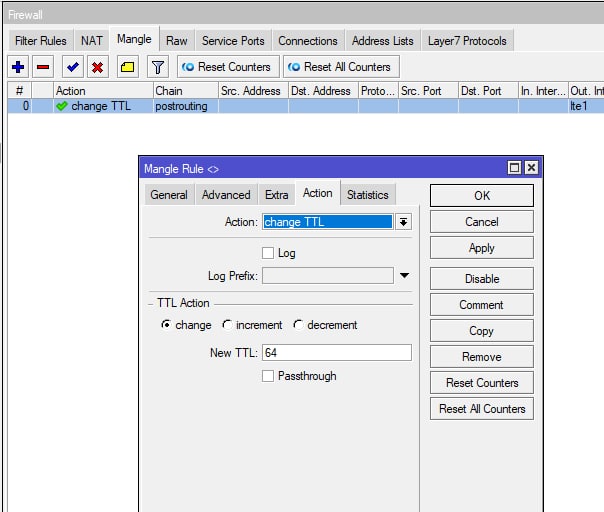The width and height of the screenshot is (604, 512).
Task: Go to the Service Ports tab
Action: [233, 40]
